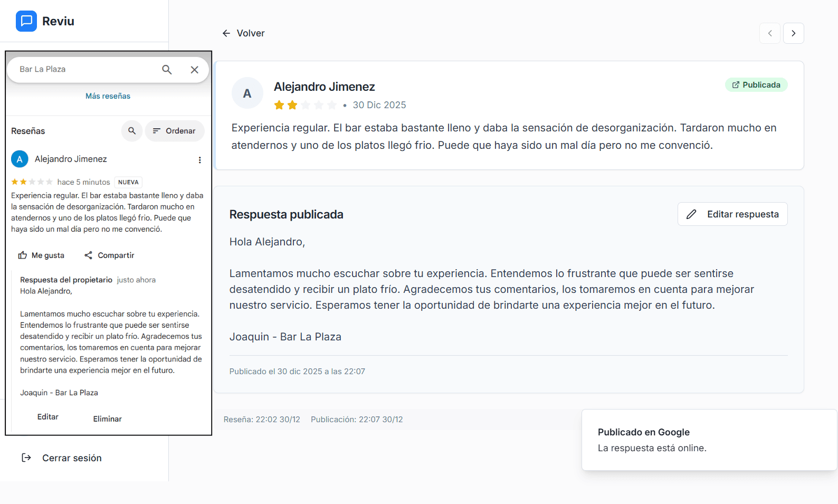Delete the owner reply with Eliminar
Screen dimensions: 838x504
click(x=107, y=419)
